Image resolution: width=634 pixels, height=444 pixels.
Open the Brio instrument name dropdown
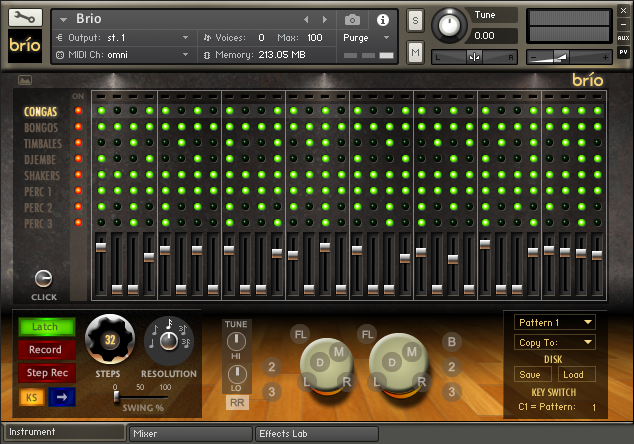(63, 19)
